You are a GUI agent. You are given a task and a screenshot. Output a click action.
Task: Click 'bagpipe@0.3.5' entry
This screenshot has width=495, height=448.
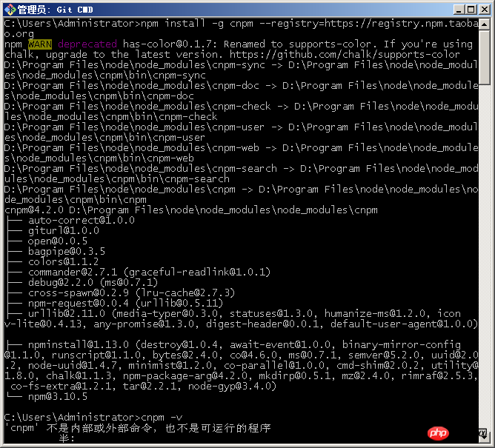click(67, 252)
